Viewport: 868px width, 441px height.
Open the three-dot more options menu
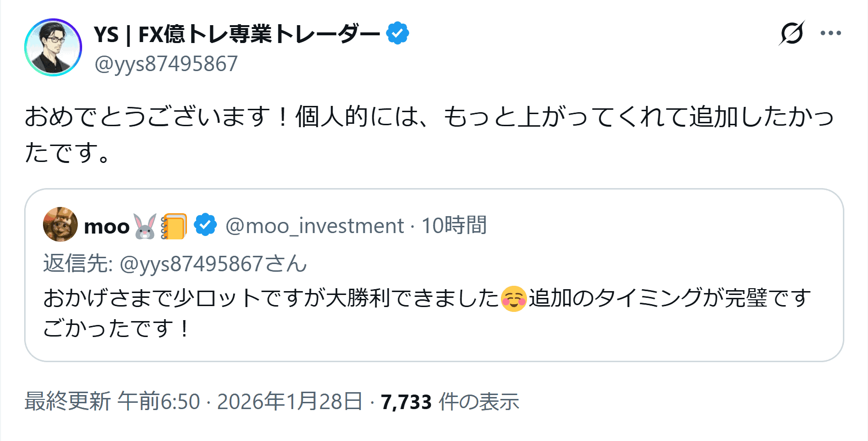[x=830, y=33]
